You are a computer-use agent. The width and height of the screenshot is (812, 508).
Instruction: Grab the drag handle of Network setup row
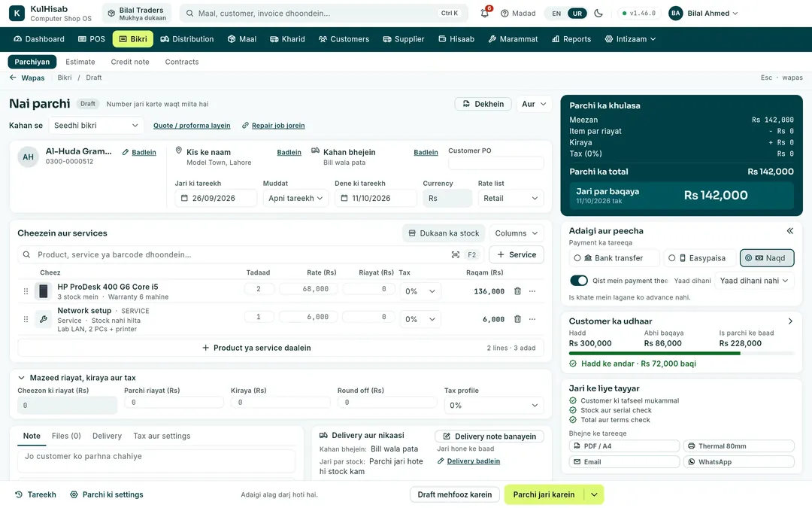(x=26, y=319)
